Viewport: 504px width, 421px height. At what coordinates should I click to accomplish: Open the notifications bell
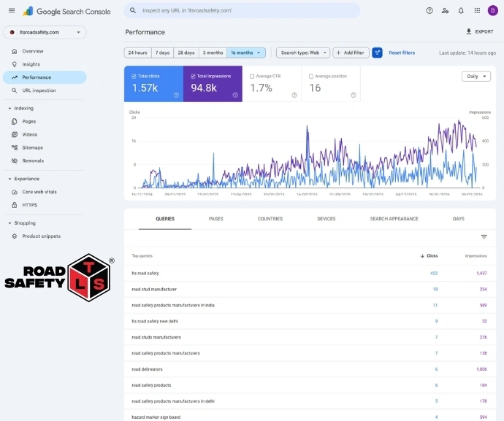point(461,11)
